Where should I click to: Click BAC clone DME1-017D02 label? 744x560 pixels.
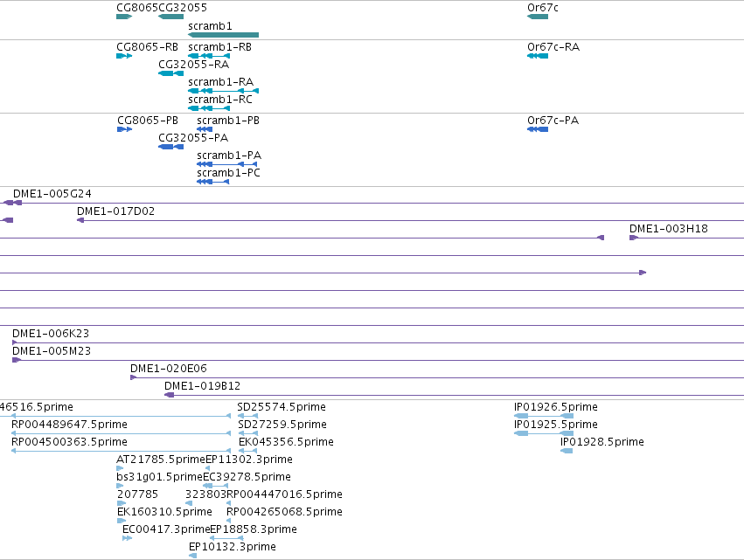115,211
